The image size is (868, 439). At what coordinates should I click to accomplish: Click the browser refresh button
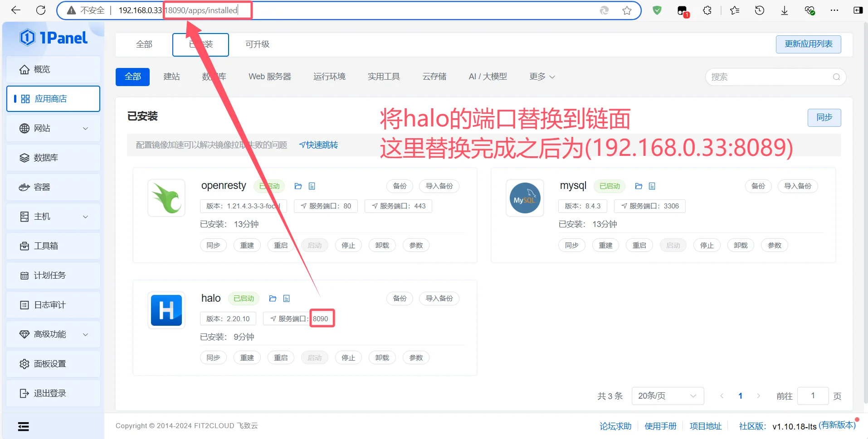(x=41, y=10)
